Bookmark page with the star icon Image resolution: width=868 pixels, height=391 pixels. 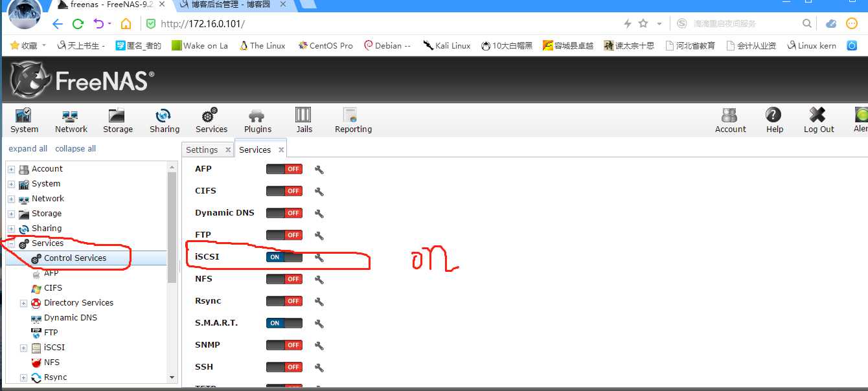coord(643,24)
